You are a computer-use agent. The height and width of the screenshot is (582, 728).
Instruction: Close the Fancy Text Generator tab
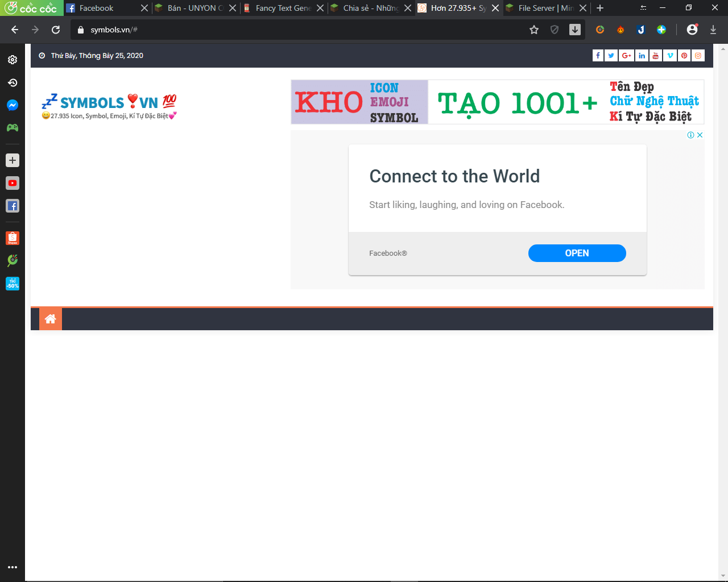click(x=320, y=8)
